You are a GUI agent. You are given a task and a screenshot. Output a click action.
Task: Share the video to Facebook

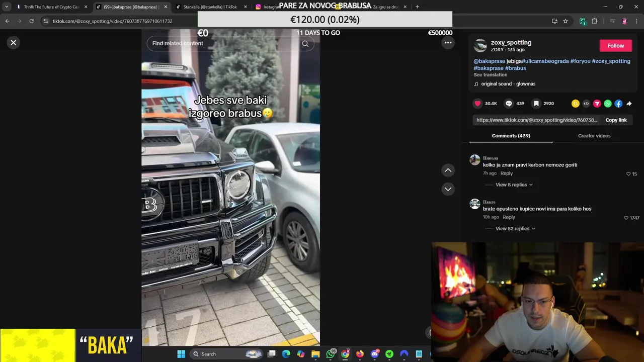pos(618,104)
